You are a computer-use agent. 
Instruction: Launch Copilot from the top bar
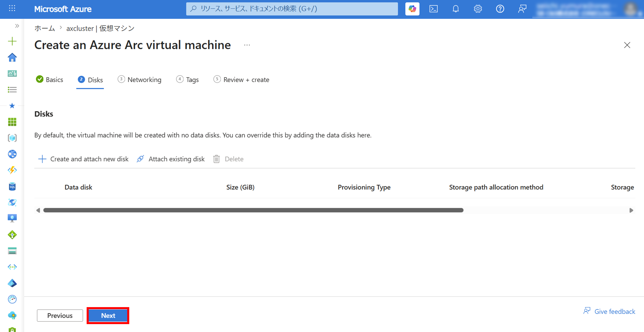pyautogui.click(x=412, y=9)
